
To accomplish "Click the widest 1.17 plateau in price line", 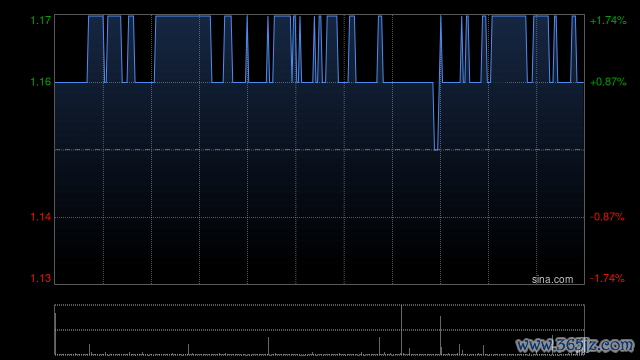I will click(x=183, y=16).
